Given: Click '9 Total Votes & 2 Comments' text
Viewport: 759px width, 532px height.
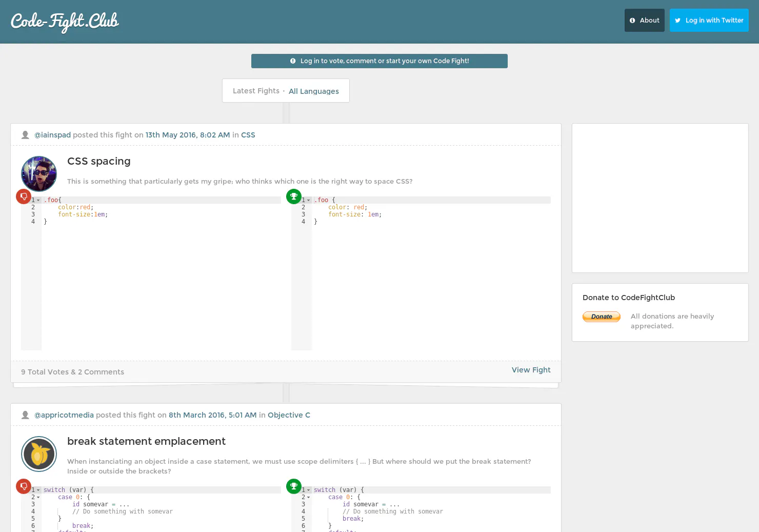Looking at the screenshot, I should tap(72, 372).
